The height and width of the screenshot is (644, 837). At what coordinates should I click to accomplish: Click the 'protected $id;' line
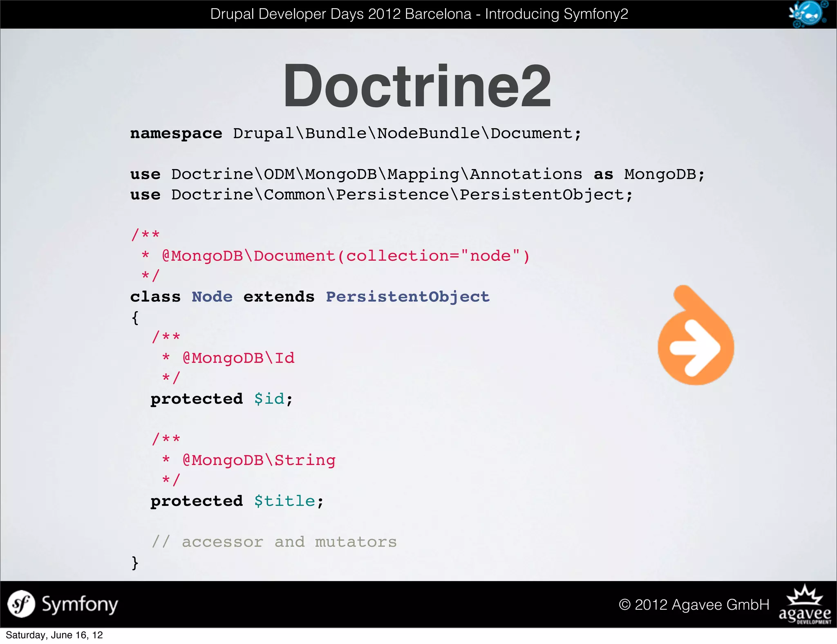[x=222, y=399]
